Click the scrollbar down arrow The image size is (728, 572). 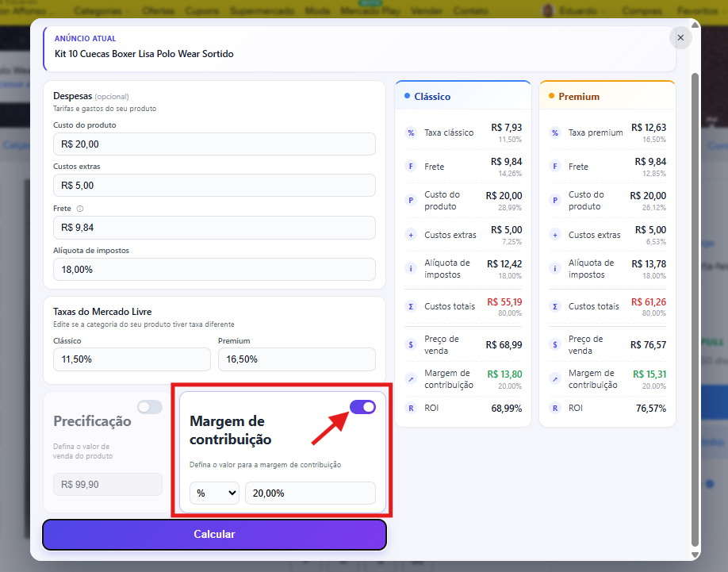coord(695,555)
